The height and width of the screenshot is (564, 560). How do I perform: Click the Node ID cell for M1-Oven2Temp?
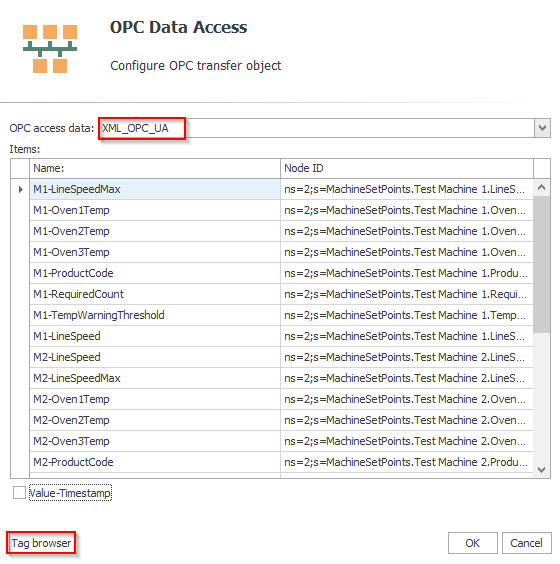(407, 231)
